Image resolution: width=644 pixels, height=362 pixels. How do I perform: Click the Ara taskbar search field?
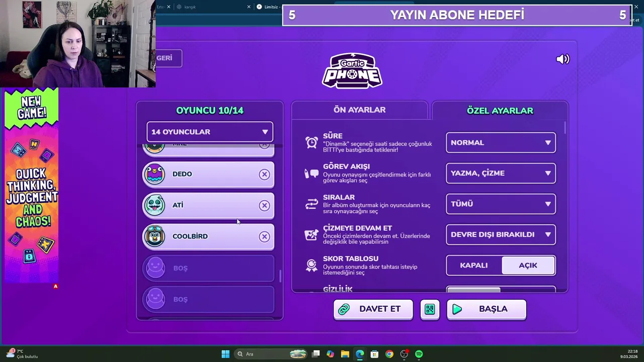pyautogui.click(x=271, y=354)
